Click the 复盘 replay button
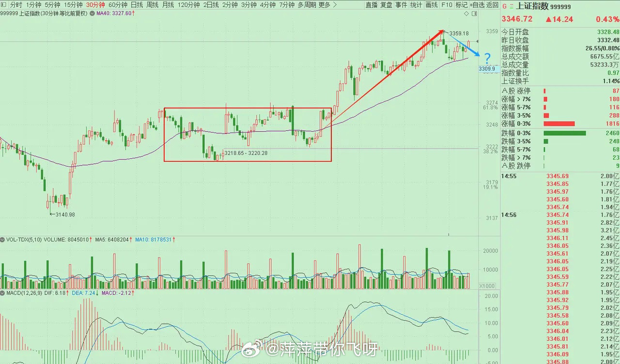Image resolution: width=620 pixels, height=364 pixels. click(x=387, y=5)
